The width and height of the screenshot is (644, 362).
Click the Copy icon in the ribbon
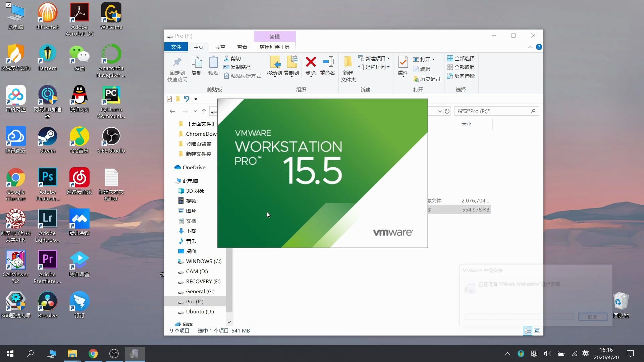197,62
